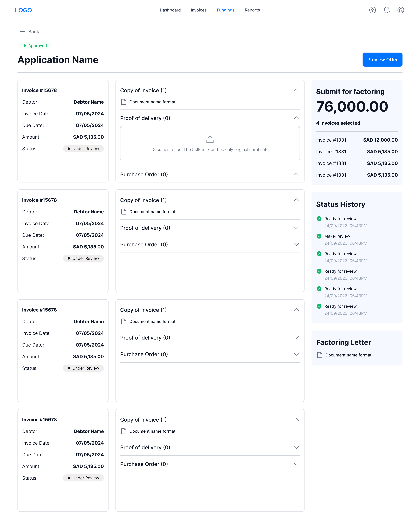The width and height of the screenshot is (420, 529).
Task: Click the back arrow icon
Action: (x=22, y=31)
